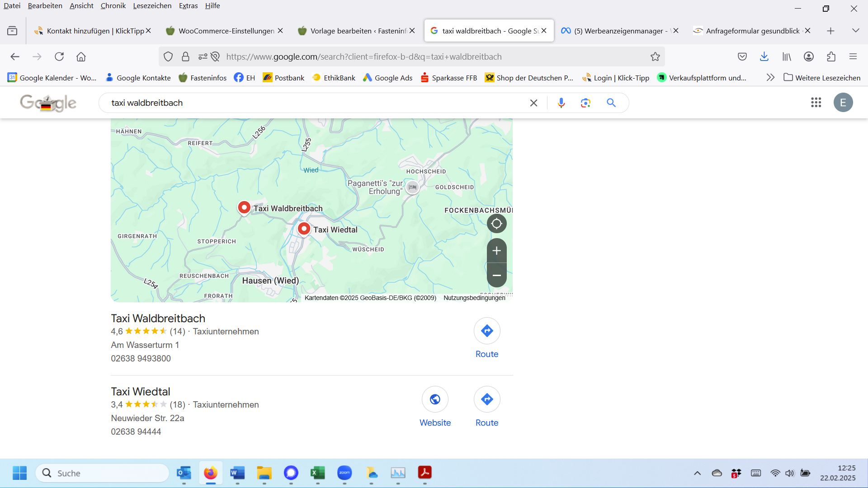Open the Postbank bookmark
The width and height of the screenshot is (868, 488).
(x=283, y=78)
